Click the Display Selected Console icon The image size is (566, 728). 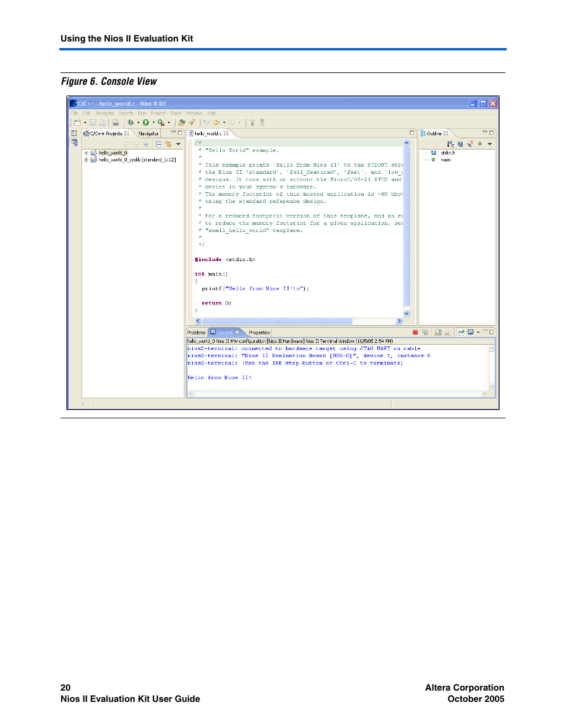tap(470, 332)
